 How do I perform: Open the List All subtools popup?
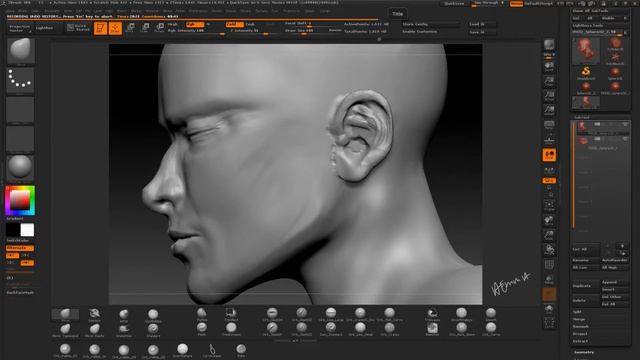585,249
